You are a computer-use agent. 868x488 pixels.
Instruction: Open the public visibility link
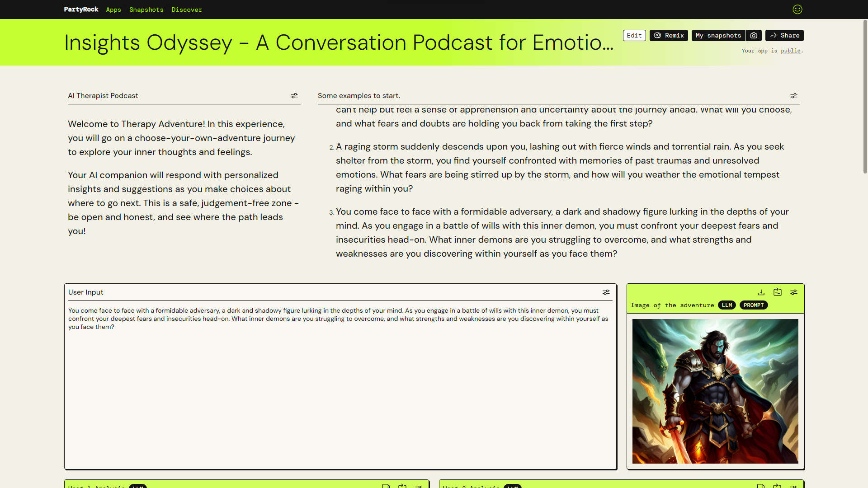point(791,51)
